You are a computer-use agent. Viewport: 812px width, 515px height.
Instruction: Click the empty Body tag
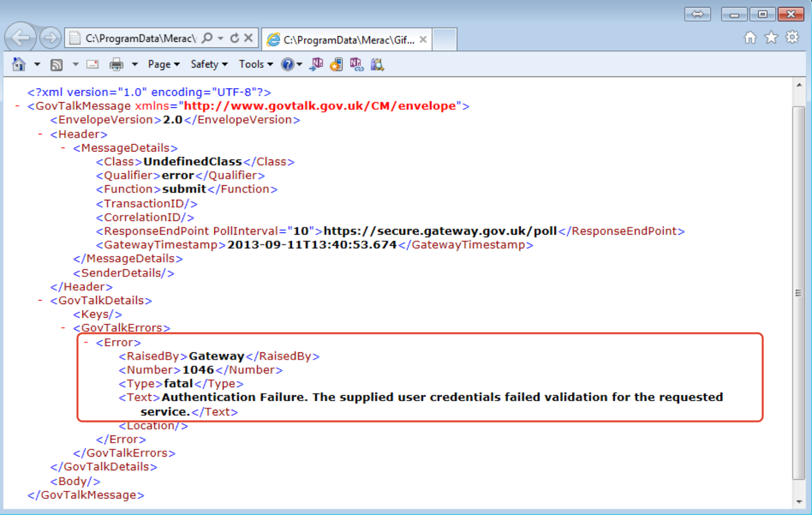click(x=75, y=481)
